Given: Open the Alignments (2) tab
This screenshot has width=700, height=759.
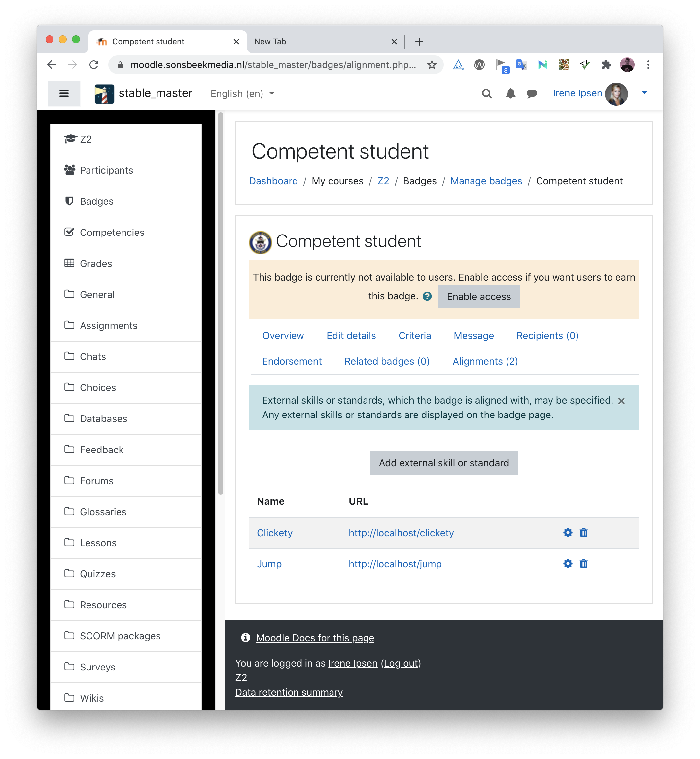Looking at the screenshot, I should (x=485, y=361).
